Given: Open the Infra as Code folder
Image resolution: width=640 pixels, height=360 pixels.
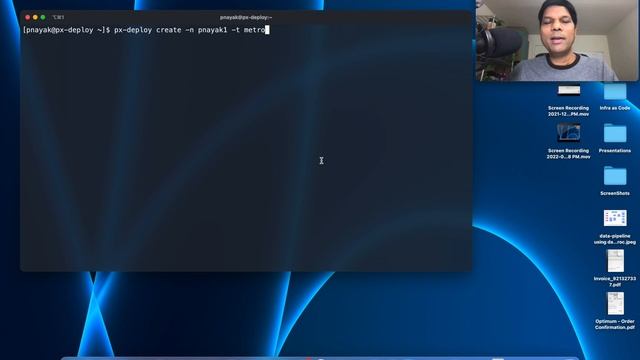Looking at the screenshot, I should click(x=615, y=92).
